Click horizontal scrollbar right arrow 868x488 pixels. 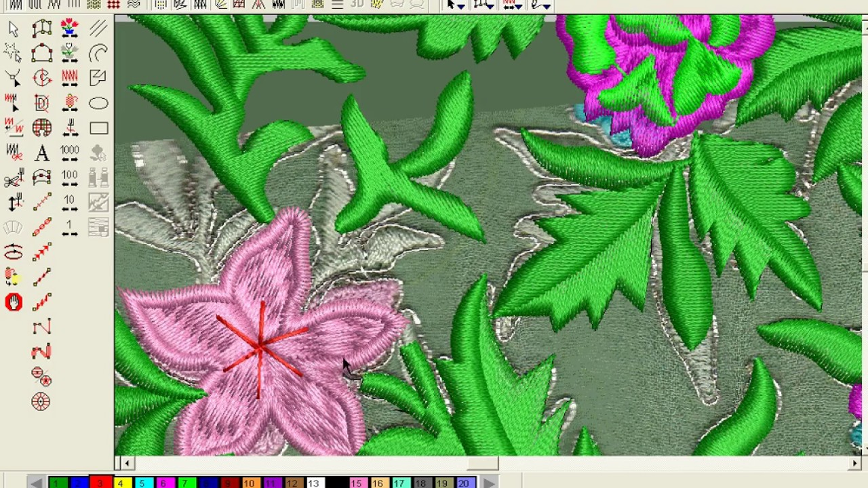(x=854, y=463)
